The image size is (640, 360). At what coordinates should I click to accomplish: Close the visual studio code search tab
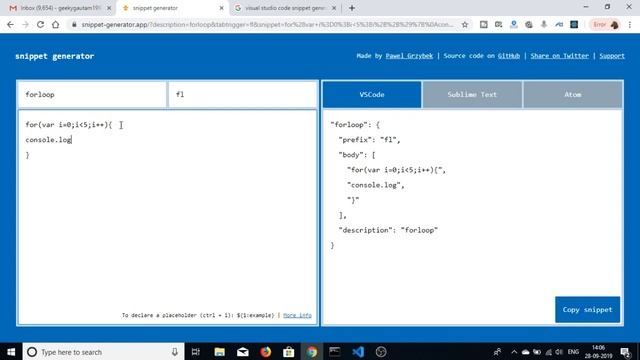(x=334, y=8)
